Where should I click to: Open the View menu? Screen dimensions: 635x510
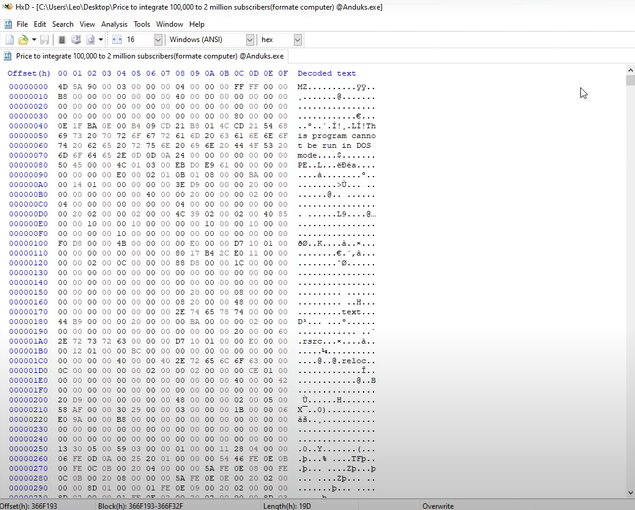87,24
